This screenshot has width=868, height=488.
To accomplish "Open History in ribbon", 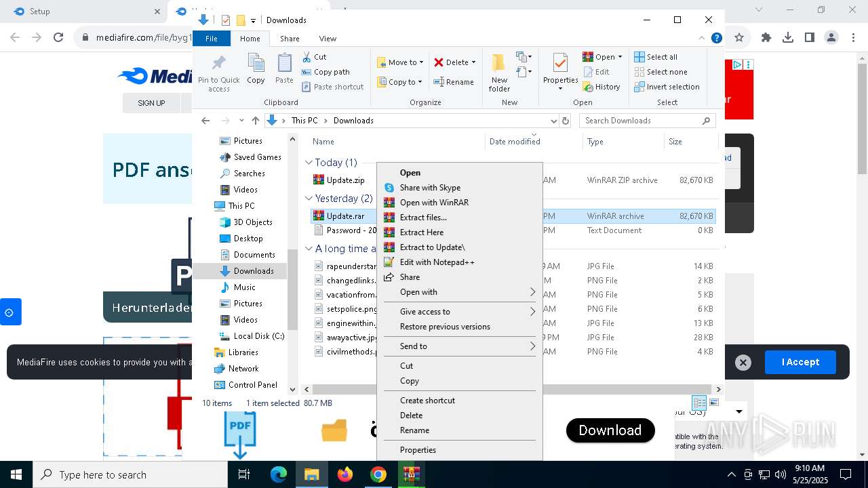I will [601, 87].
